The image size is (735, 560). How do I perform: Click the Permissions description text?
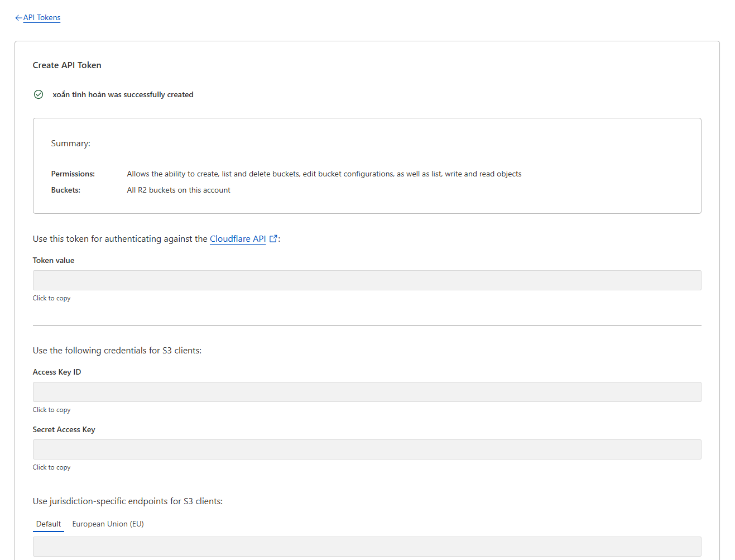click(x=324, y=174)
